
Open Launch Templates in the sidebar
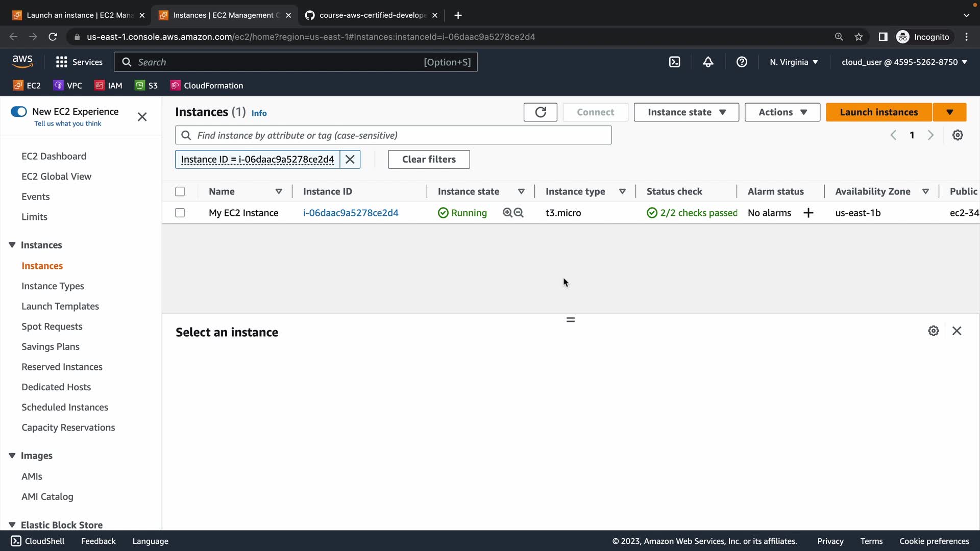pos(60,306)
